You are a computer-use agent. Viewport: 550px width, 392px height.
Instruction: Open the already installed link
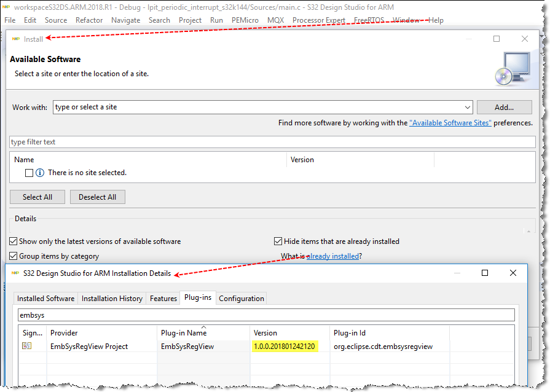(x=332, y=256)
